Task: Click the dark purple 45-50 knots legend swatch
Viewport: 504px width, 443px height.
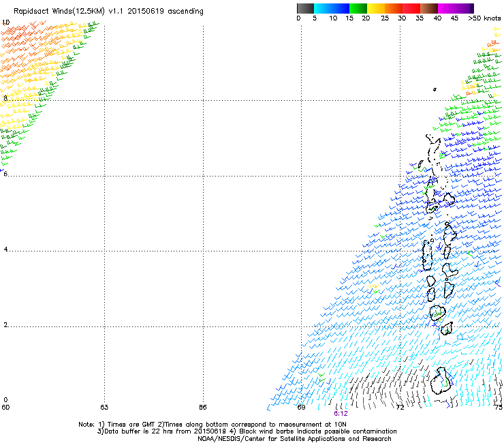Action: tap(464, 8)
